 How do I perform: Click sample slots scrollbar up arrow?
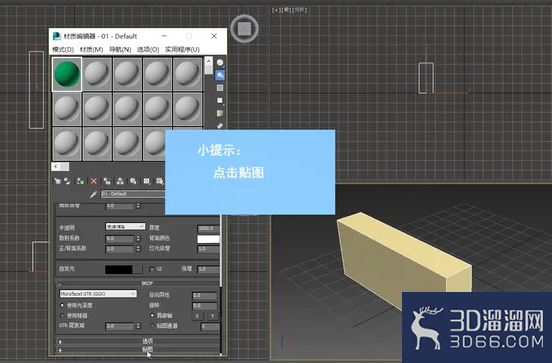pos(208,61)
